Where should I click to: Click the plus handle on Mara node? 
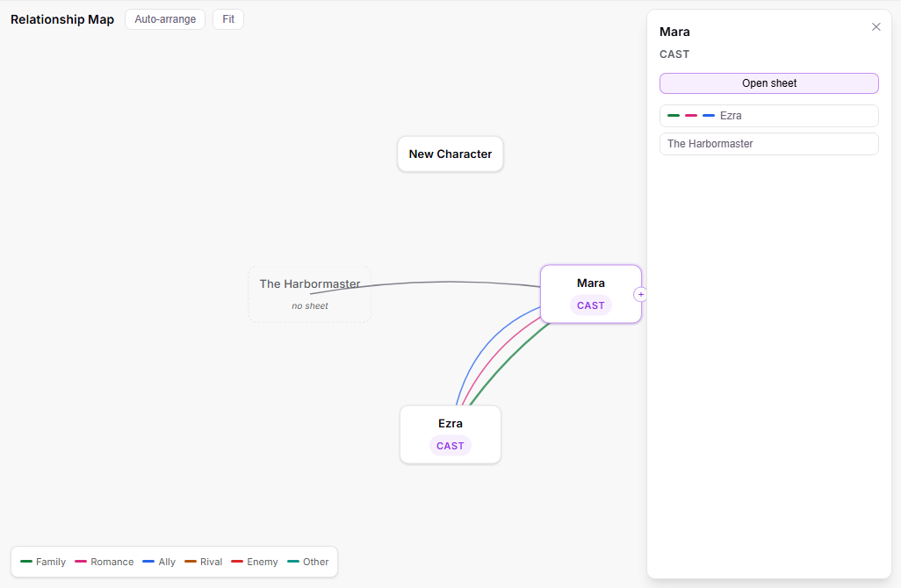pos(641,295)
